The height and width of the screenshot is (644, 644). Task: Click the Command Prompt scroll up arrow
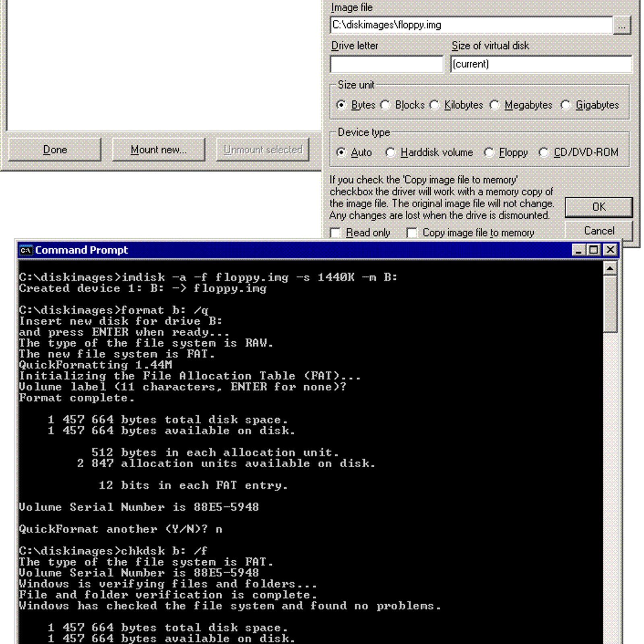tap(610, 268)
